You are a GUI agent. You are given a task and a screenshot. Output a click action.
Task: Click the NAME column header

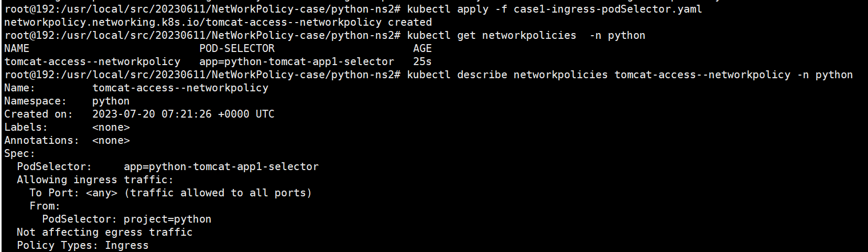(x=17, y=48)
